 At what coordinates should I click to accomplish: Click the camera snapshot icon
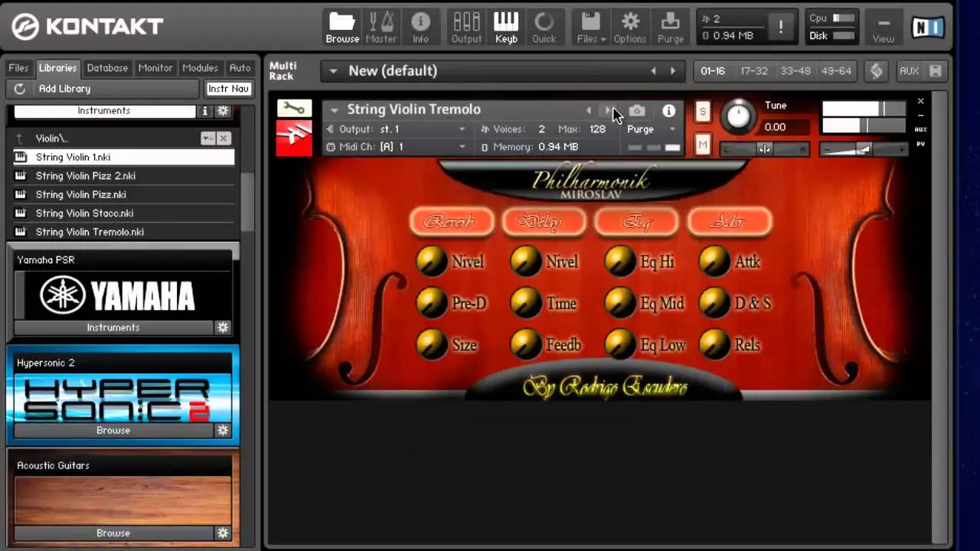[637, 111]
